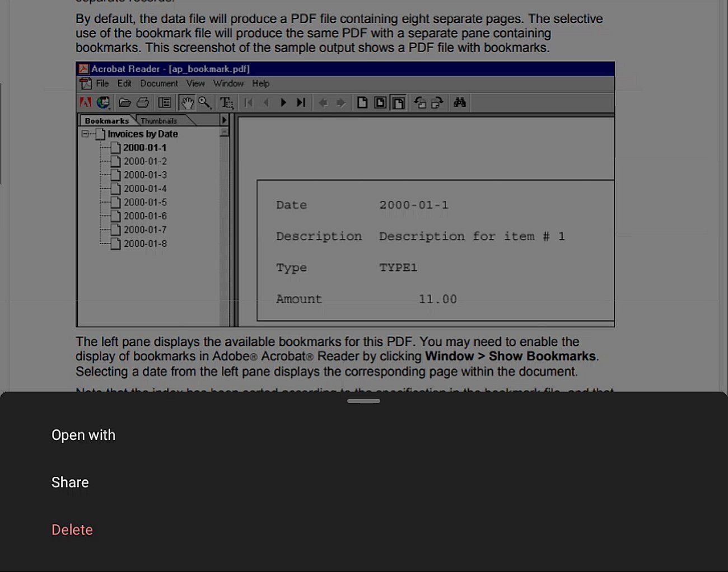Click the First Page navigation icon
Screen dimensions: 728x572
tap(249, 102)
